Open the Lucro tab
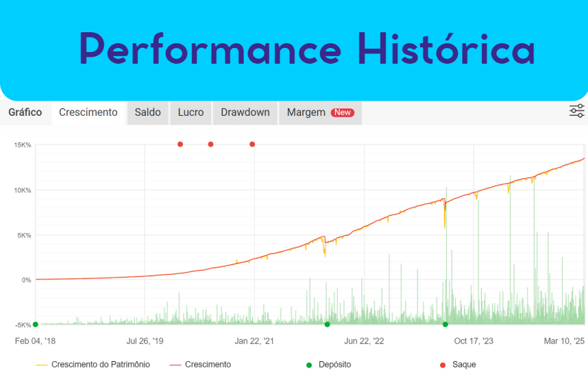 pyautogui.click(x=191, y=112)
